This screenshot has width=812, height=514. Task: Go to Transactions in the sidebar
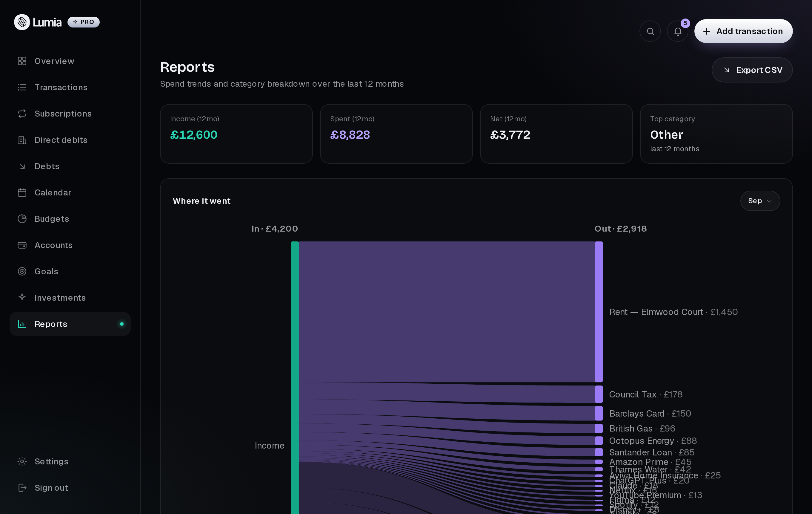[70, 88]
